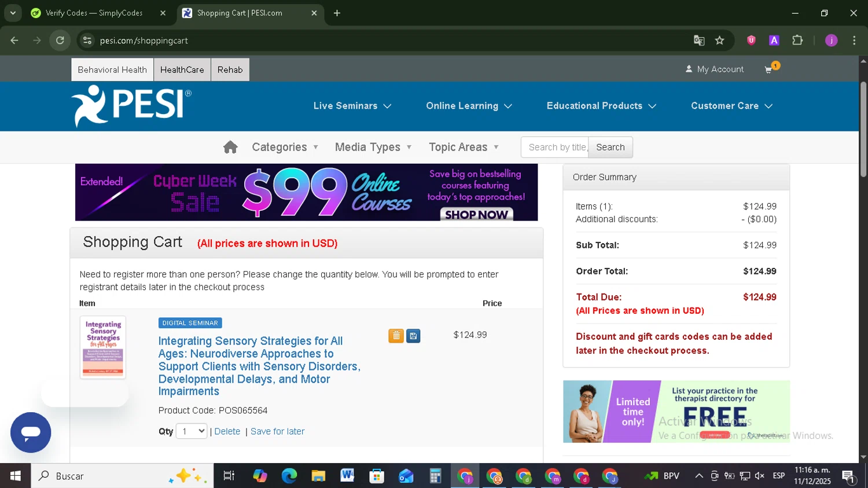Click the purple A extension icon
This screenshot has height=488, width=868.
tap(774, 41)
